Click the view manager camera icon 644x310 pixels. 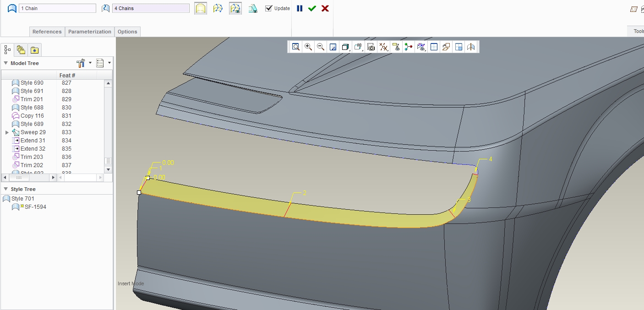click(371, 47)
